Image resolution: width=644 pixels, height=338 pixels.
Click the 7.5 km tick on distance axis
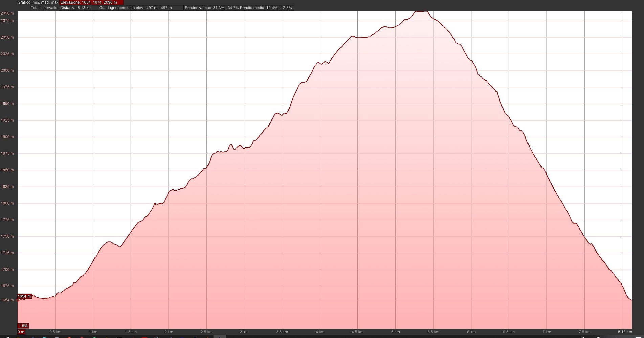pos(584,332)
